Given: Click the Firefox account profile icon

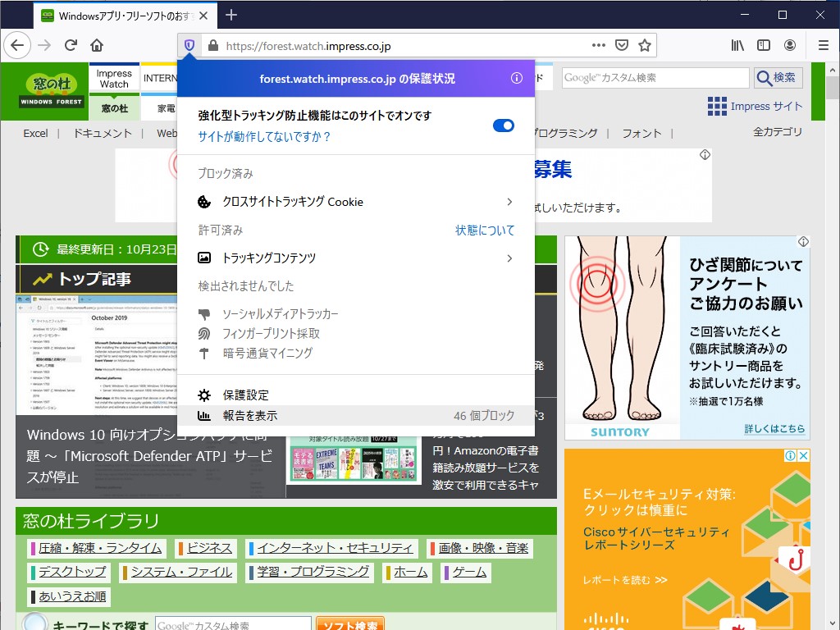Looking at the screenshot, I should pyautogui.click(x=789, y=45).
